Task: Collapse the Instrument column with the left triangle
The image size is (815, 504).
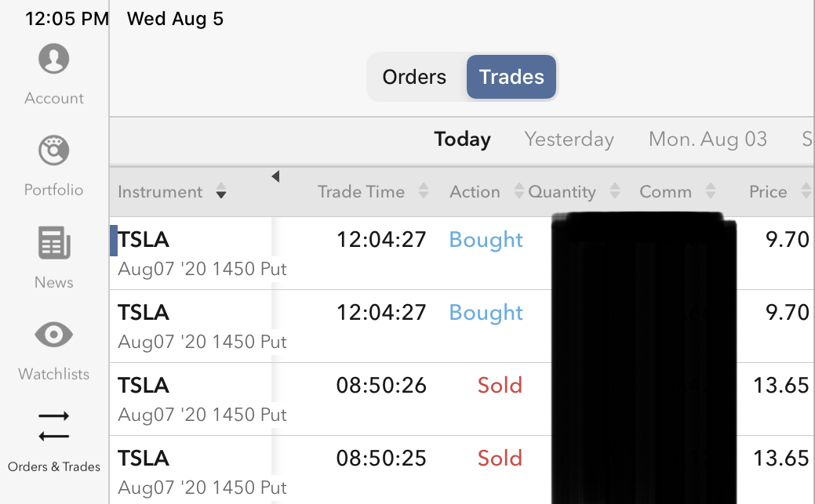Action: (x=275, y=177)
